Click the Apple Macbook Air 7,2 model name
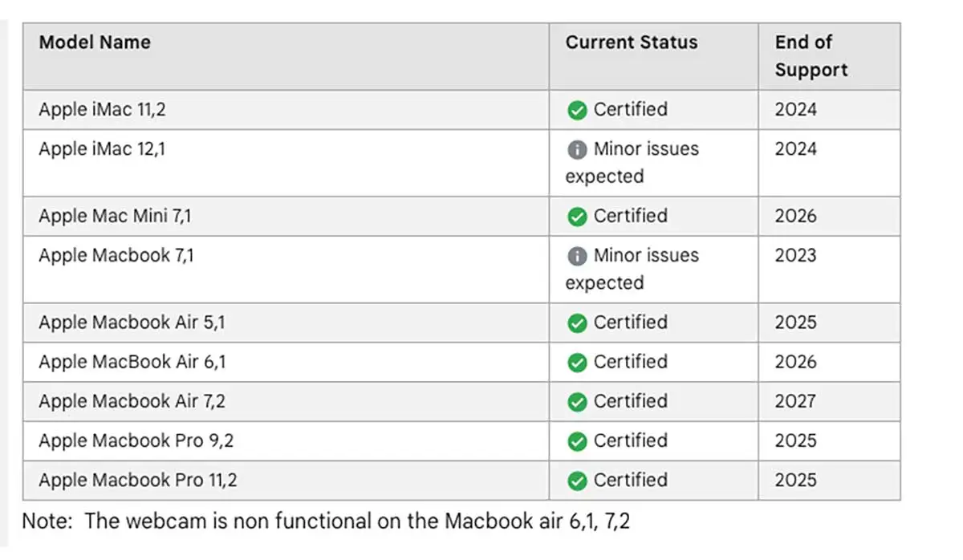The height and width of the screenshot is (560, 963). (x=132, y=401)
